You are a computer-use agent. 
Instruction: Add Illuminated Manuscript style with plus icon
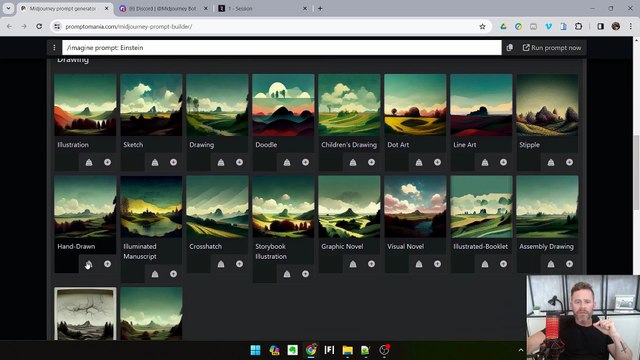[x=173, y=274]
